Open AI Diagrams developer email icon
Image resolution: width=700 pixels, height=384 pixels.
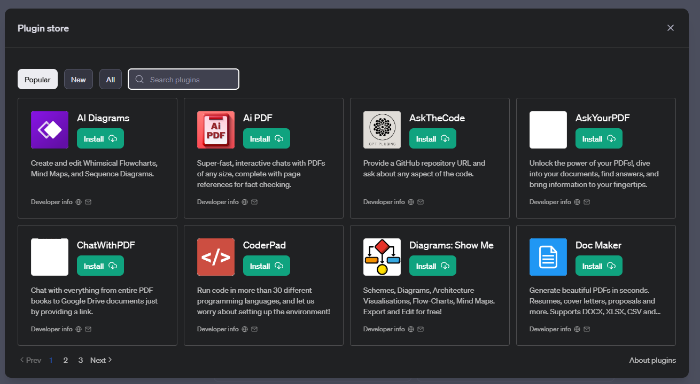(x=88, y=202)
